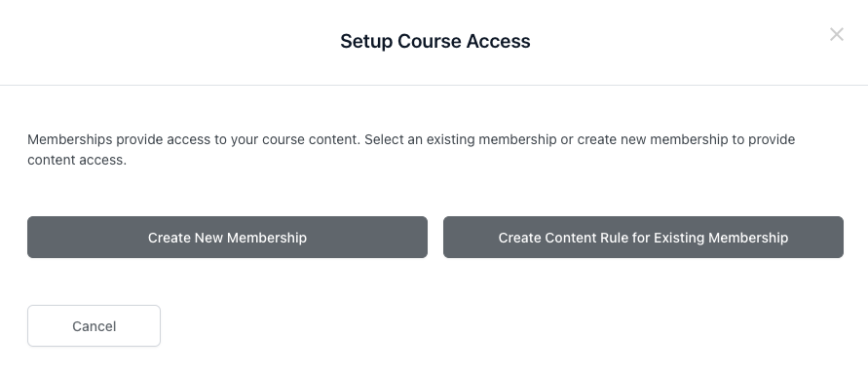The width and height of the screenshot is (868, 373).
Task: Close the modal via the cross icon
Action: (837, 34)
